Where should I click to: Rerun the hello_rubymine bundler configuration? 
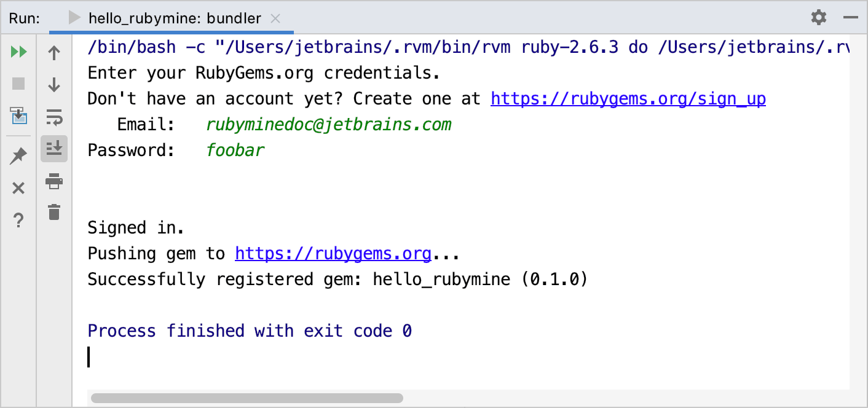pos(18,52)
